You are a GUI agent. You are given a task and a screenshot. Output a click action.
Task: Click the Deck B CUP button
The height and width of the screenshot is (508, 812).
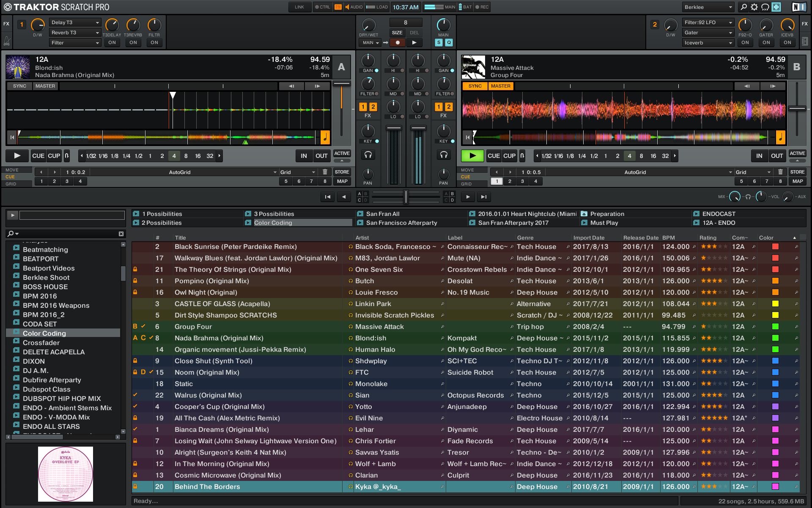coord(509,156)
